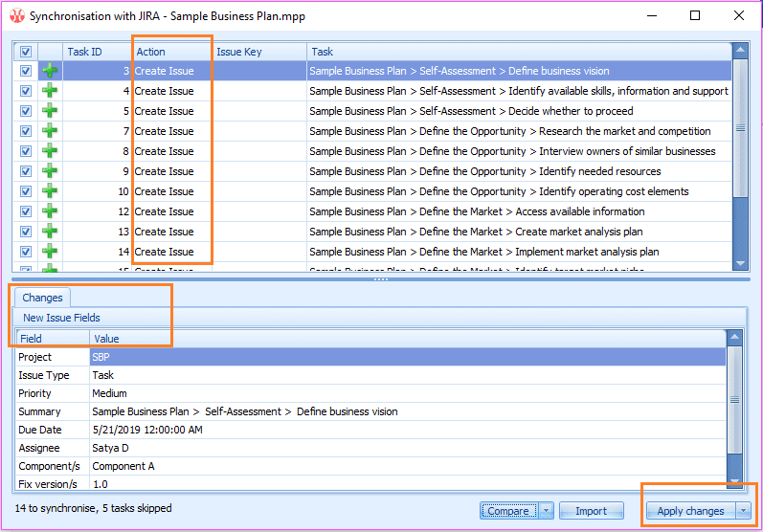763x532 pixels.
Task: Uncheck the checkbox for task 5
Action: pyautogui.click(x=26, y=111)
